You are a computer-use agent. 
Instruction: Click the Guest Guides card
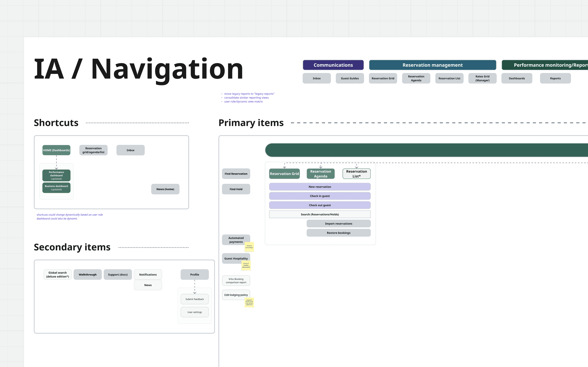pyautogui.click(x=349, y=78)
